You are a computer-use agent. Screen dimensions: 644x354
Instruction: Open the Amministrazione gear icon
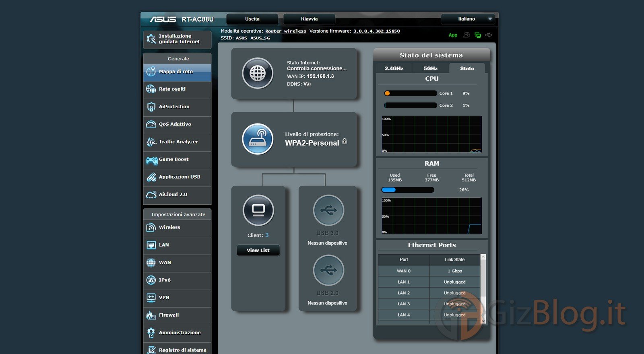point(151,333)
